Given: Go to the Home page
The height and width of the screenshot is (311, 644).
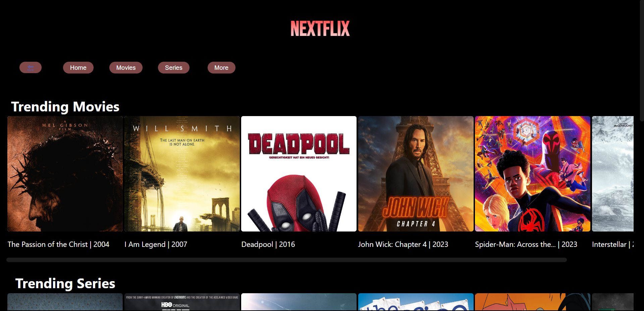Looking at the screenshot, I should pyautogui.click(x=78, y=67).
